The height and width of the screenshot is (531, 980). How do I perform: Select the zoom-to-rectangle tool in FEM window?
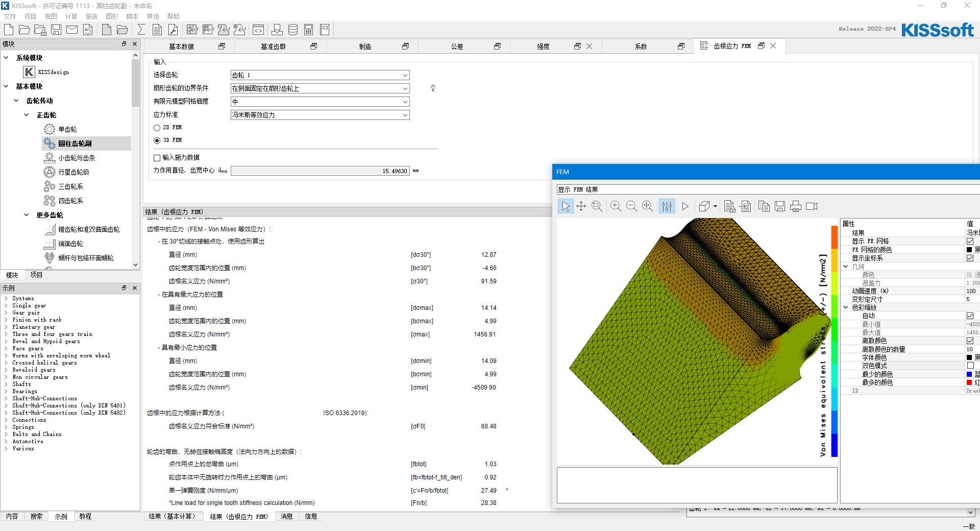(597, 206)
